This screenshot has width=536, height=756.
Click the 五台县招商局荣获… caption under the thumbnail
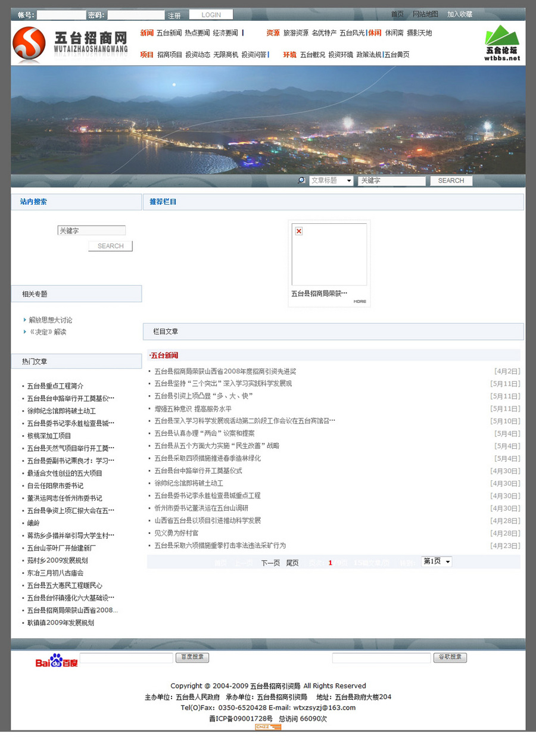tap(319, 293)
